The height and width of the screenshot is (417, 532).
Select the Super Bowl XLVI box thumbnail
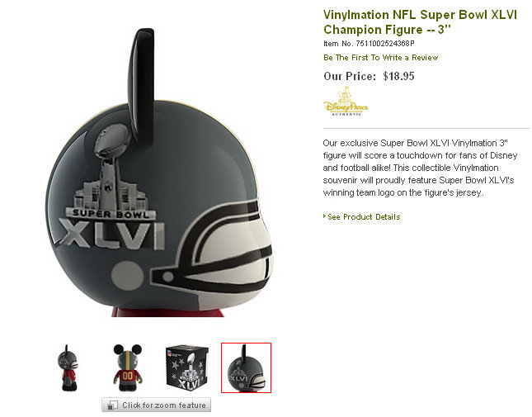click(187, 367)
